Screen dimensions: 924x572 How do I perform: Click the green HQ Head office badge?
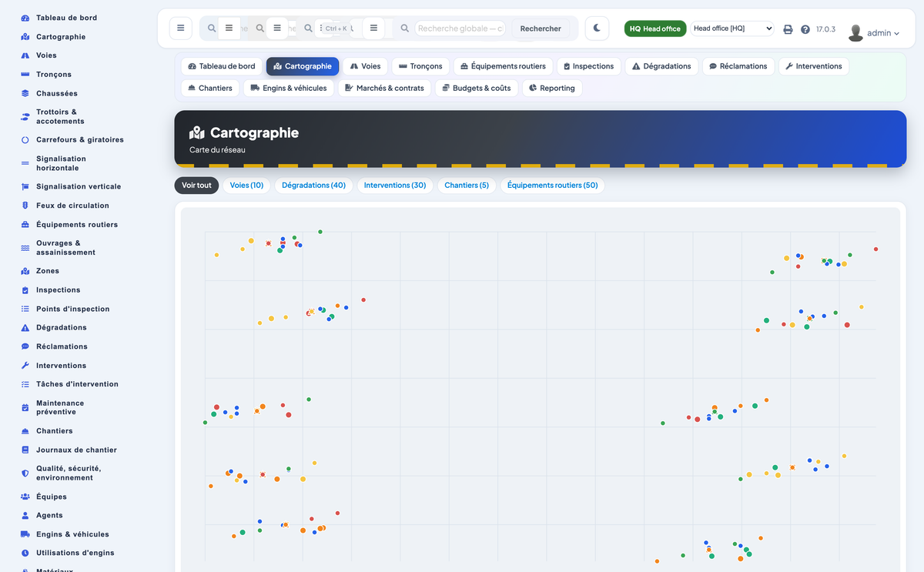655,28
